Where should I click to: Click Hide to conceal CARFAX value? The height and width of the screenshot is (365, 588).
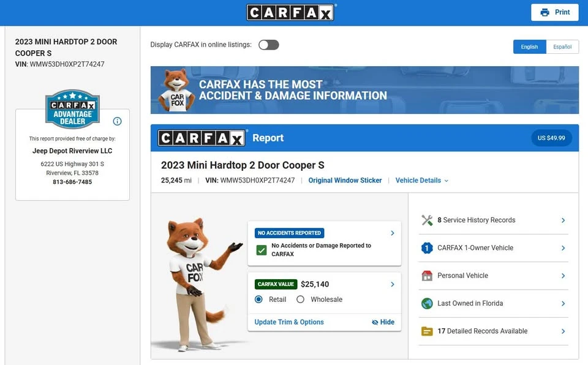pyautogui.click(x=383, y=322)
